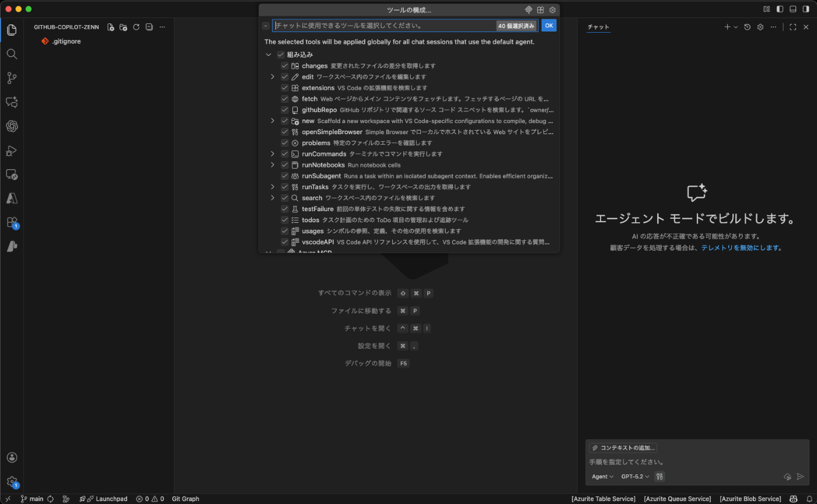
Task: Select the チャット tab
Action: pyautogui.click(x=598, y=27)
